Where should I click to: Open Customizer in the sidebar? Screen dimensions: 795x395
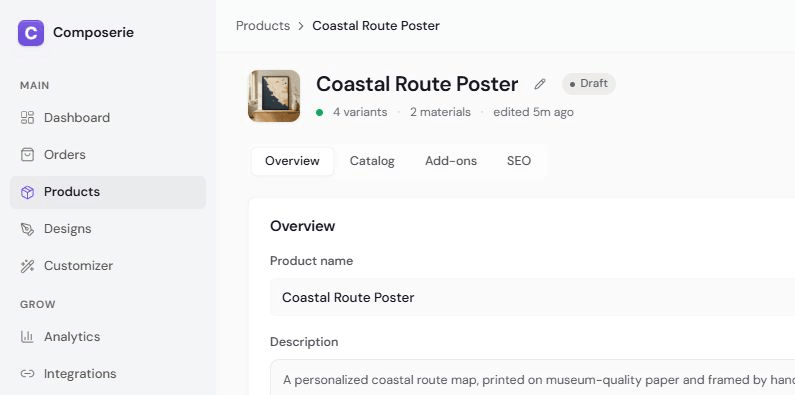(x=108, y=266)
